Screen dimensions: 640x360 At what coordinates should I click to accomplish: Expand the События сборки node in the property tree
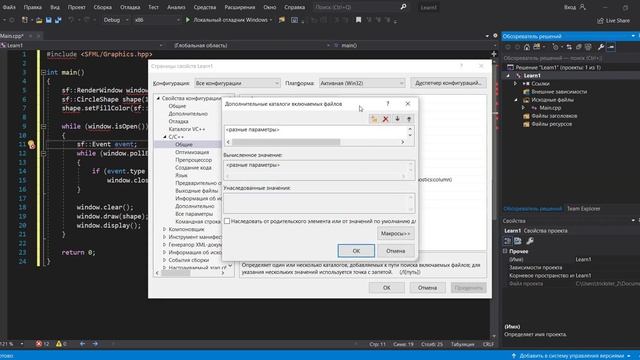coord(165,260)
